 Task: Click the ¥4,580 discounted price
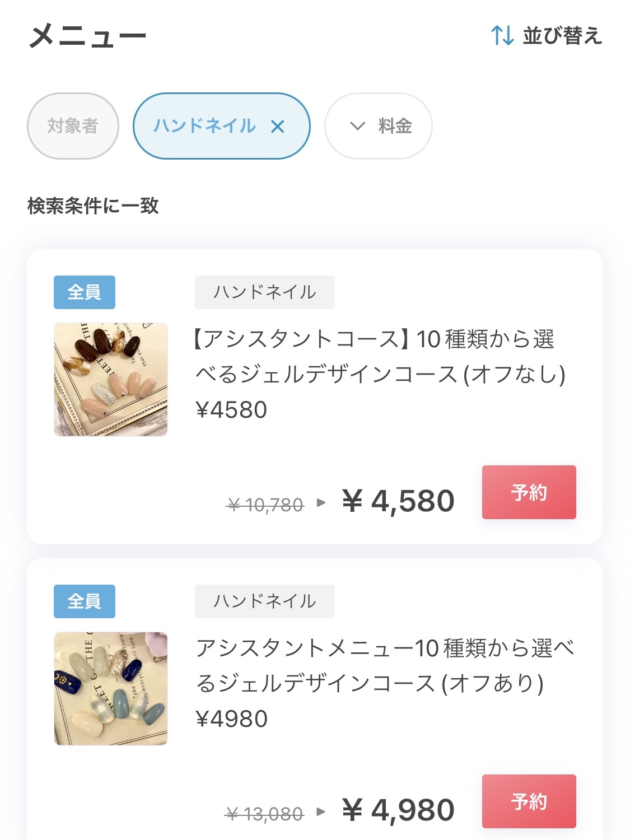click(398, 501)
